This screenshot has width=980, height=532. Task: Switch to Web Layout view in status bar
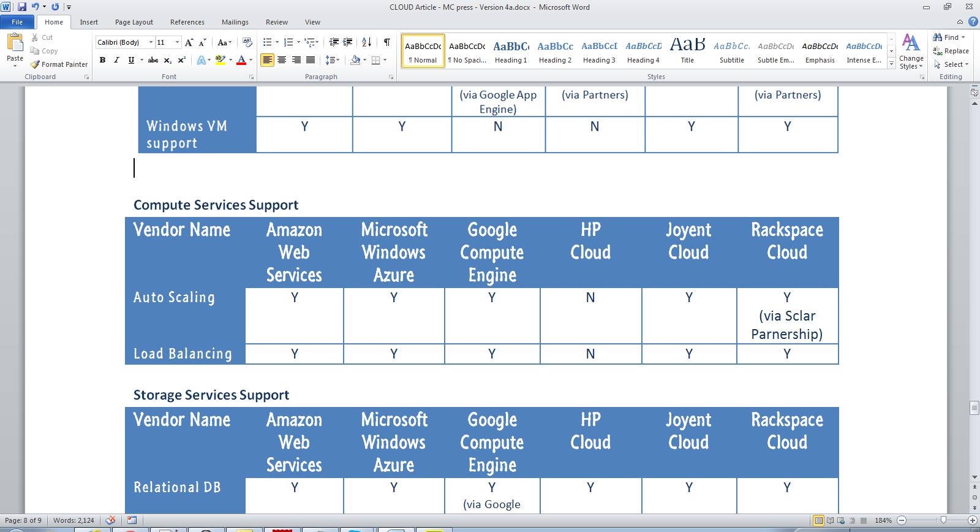841,521
